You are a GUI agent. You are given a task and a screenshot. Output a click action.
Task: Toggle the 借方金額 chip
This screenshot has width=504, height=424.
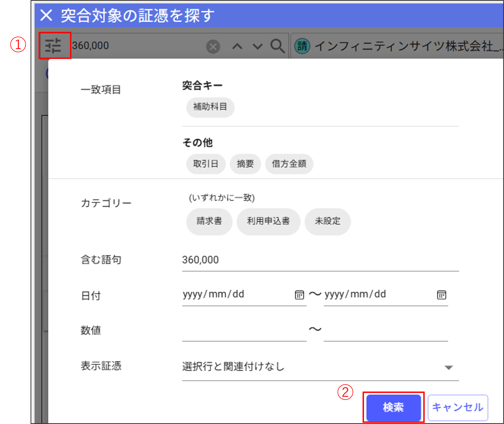tap(289, 164)
